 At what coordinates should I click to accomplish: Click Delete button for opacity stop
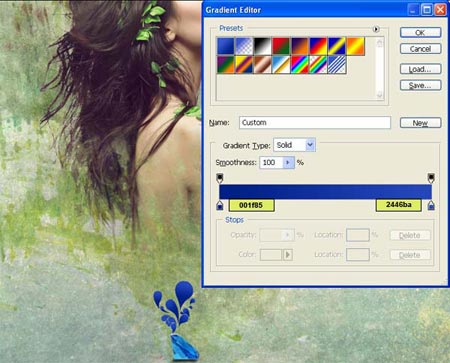point(410,235)
